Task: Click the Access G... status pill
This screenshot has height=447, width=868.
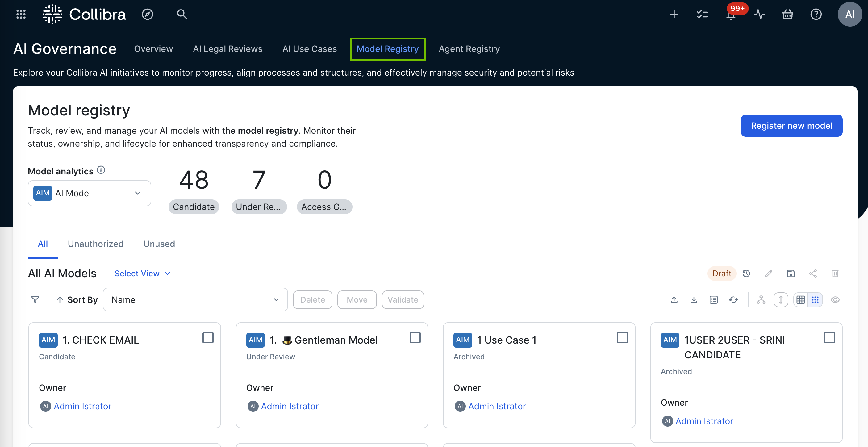Action: point(324,207)
